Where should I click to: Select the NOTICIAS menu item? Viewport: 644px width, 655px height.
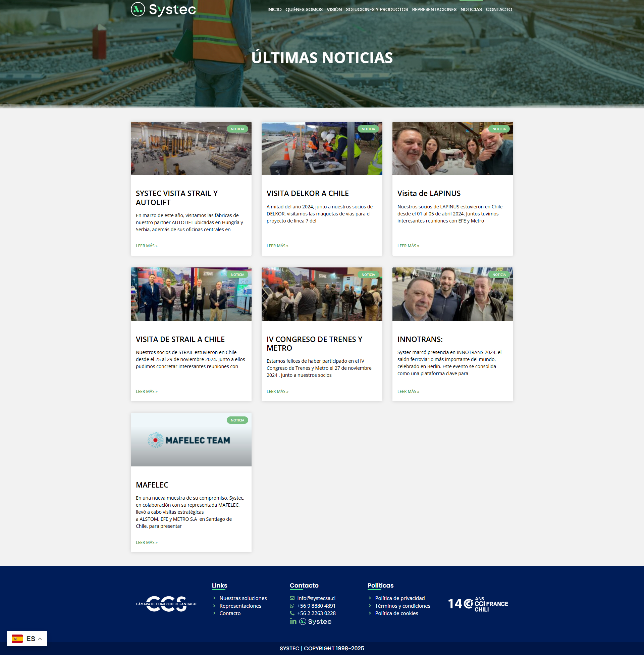click(471, 9)
